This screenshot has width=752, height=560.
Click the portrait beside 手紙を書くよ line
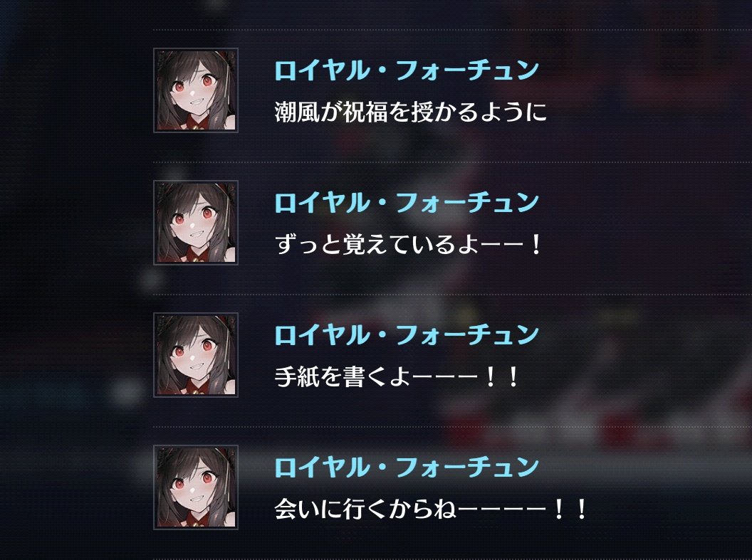(x=196, y=355)
